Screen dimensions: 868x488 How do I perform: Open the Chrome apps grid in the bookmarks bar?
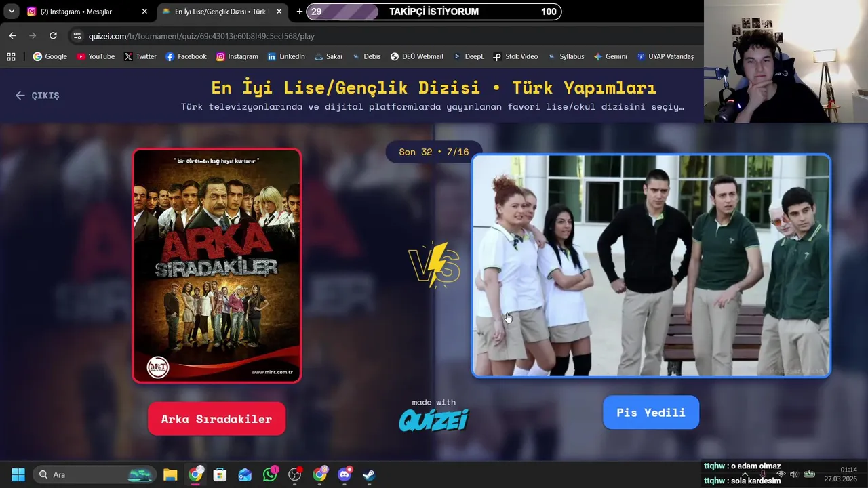(x=11, y=57)
